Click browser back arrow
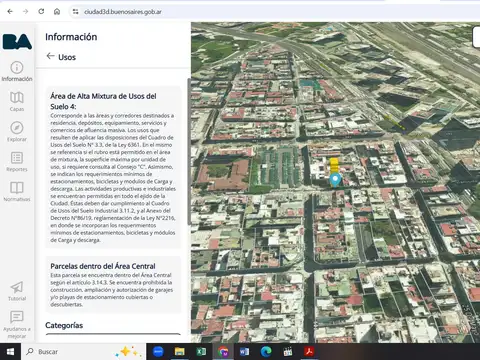Viewport: 480px width, 360px height. click(x=10, y=12)
